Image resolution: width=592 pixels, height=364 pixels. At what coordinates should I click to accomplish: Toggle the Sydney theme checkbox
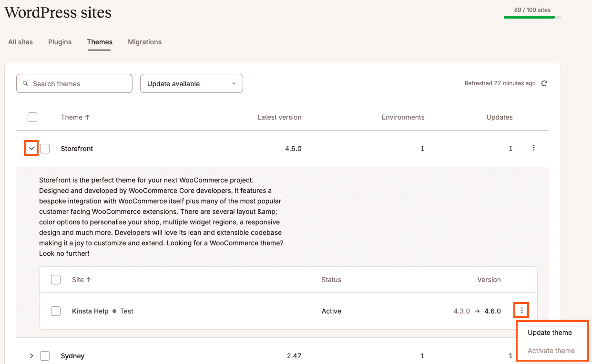[x=45, y=356]
